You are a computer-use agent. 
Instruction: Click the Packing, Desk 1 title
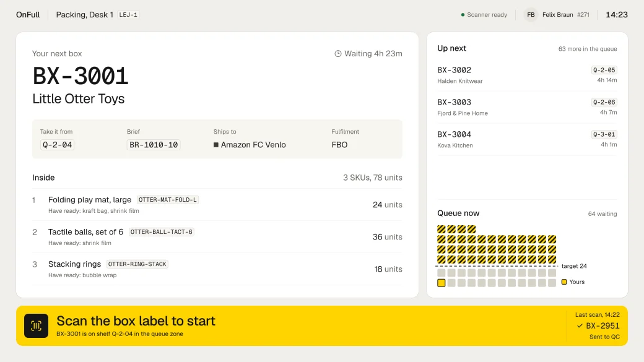85,15
